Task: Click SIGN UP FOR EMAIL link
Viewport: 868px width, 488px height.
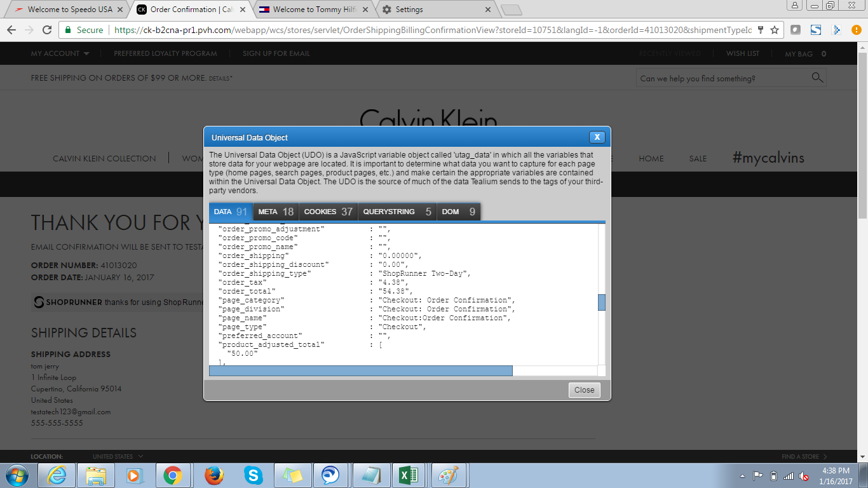Action: pos(276,53)
